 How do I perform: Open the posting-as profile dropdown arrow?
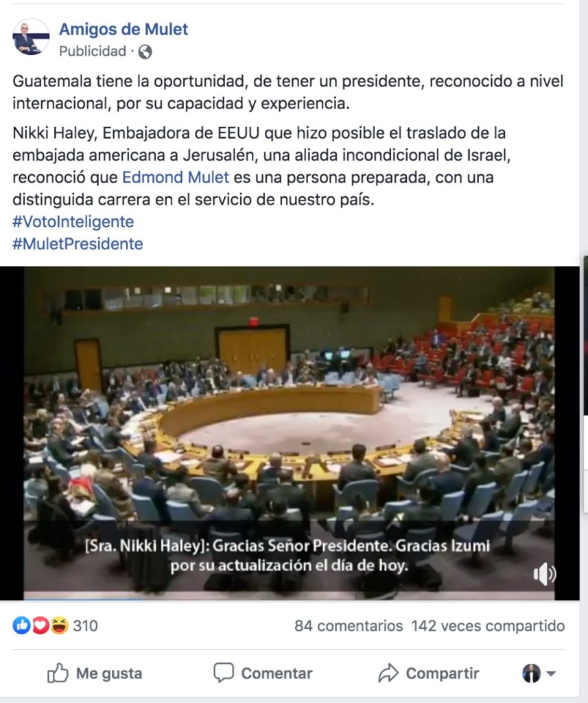[551, 673]
